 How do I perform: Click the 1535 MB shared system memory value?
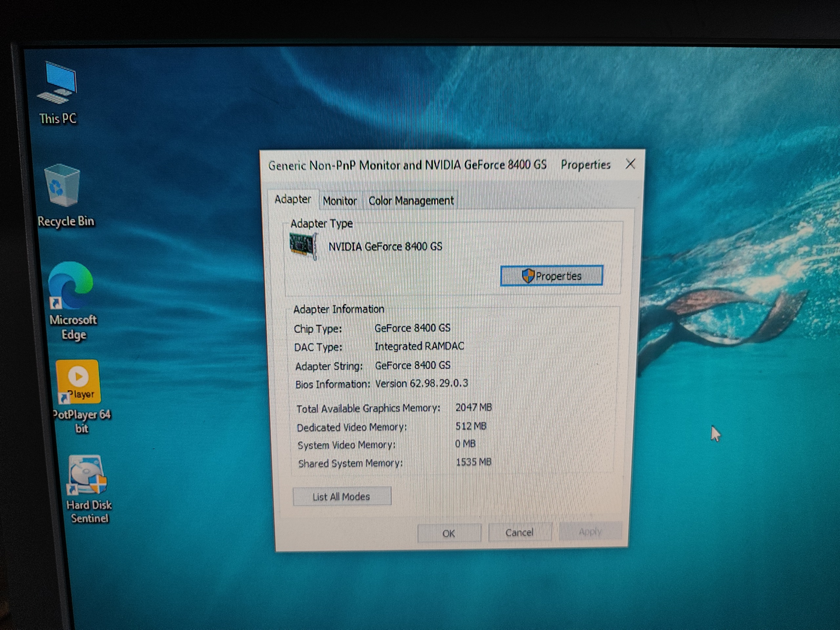473,462
